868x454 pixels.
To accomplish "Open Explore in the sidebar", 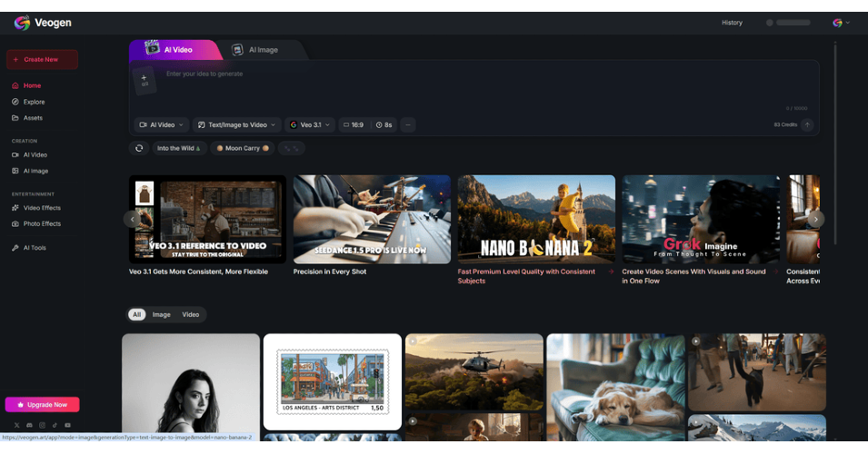I will [29, 102].
